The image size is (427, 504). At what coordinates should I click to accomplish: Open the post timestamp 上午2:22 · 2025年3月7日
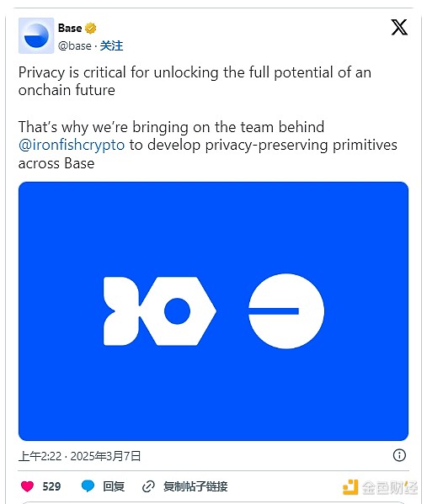[x=79, y=456]
